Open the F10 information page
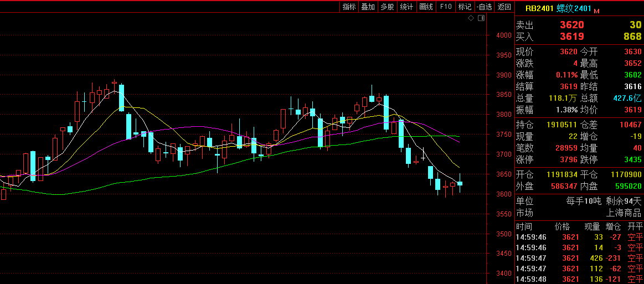644x284 pixels. point(446,7)
